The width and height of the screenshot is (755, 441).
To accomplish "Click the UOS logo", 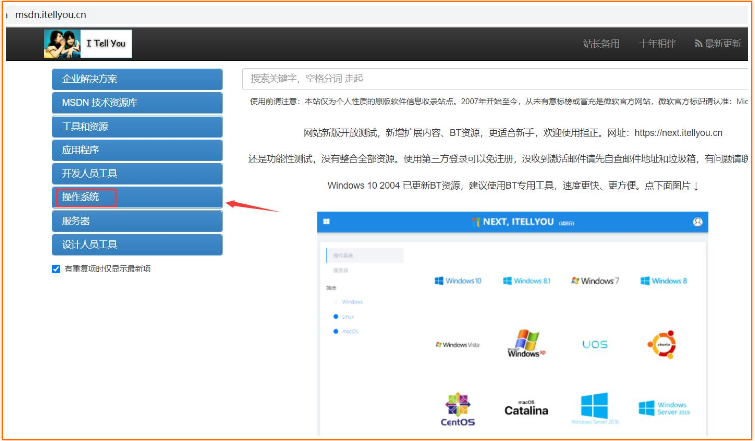I will pyautogui.click(x=594, y=344).
